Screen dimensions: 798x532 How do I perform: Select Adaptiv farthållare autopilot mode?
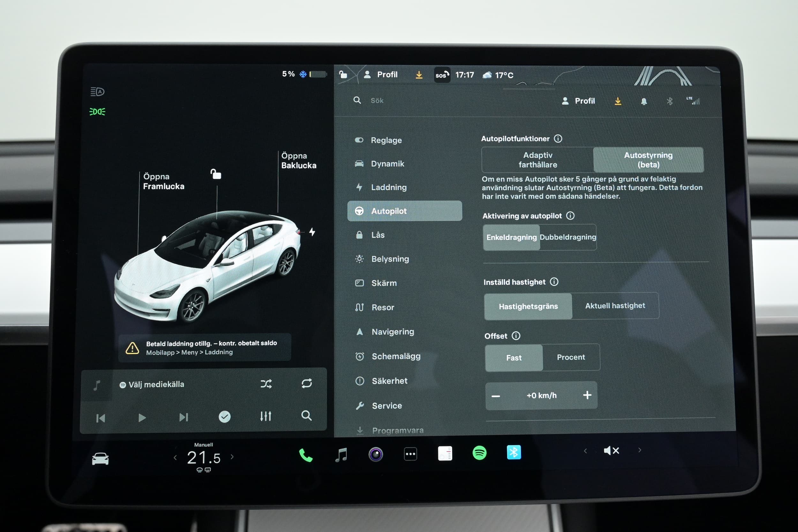click(x=538, y=160)
